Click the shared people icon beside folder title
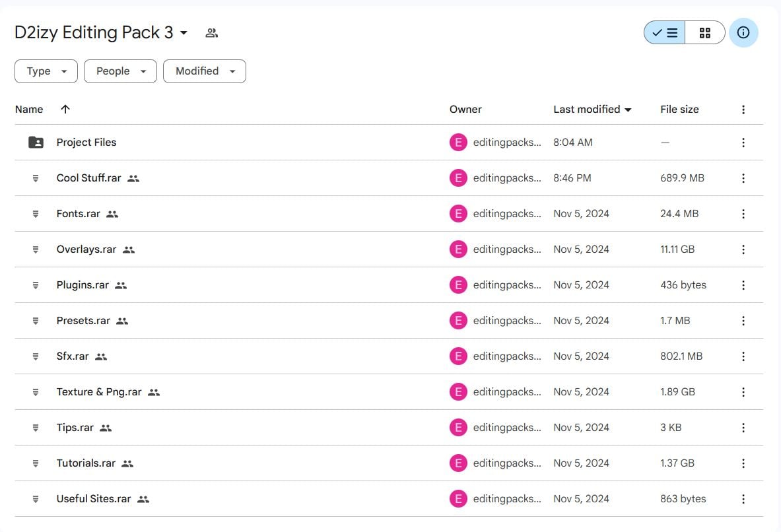This screenshot has width=781, height=532. coord(212,33)
